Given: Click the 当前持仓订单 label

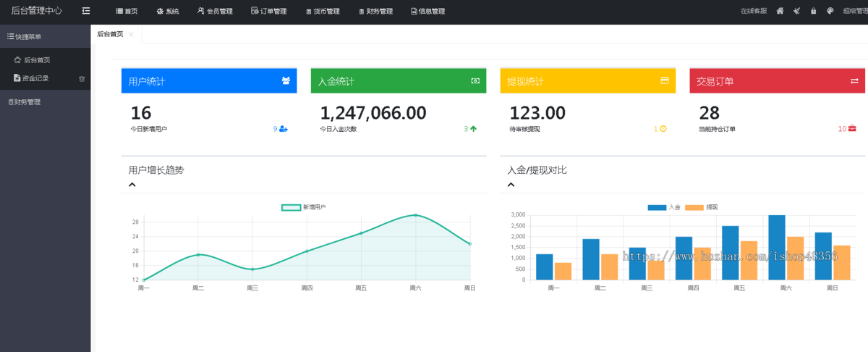Looking at the screenshot, I should (718, 129).
